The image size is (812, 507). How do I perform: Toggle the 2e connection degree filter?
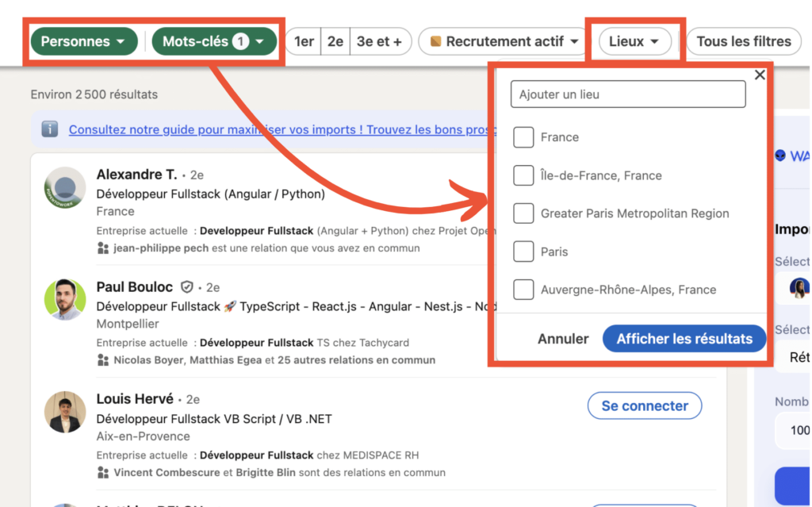point(335,41)
